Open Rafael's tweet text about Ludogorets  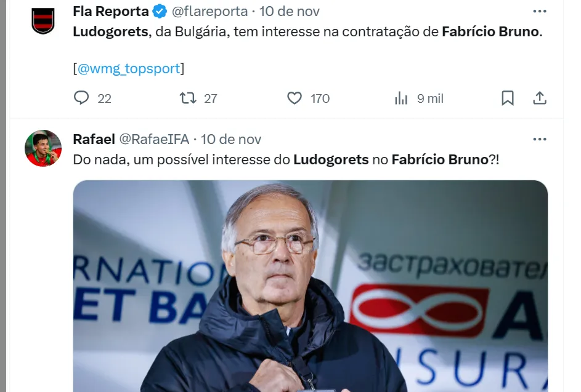[286, 159]
